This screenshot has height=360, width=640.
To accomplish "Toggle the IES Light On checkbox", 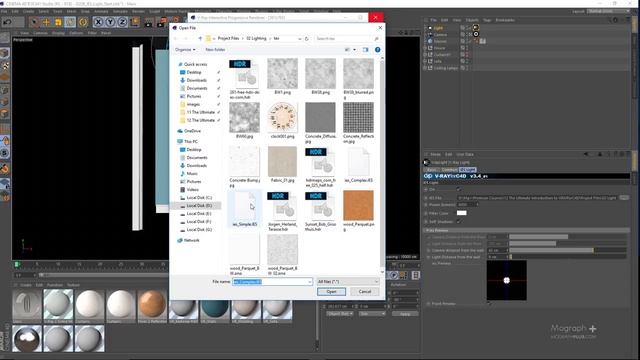I will 458,189.
